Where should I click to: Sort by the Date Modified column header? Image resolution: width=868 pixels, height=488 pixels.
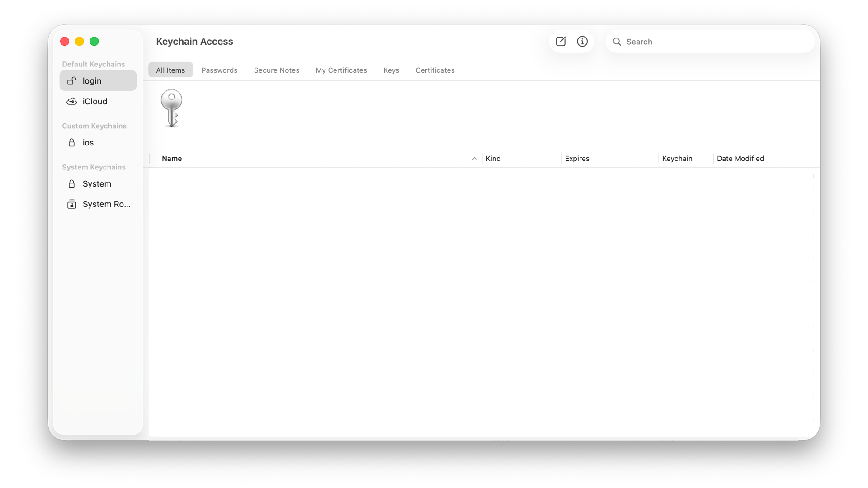740,159
